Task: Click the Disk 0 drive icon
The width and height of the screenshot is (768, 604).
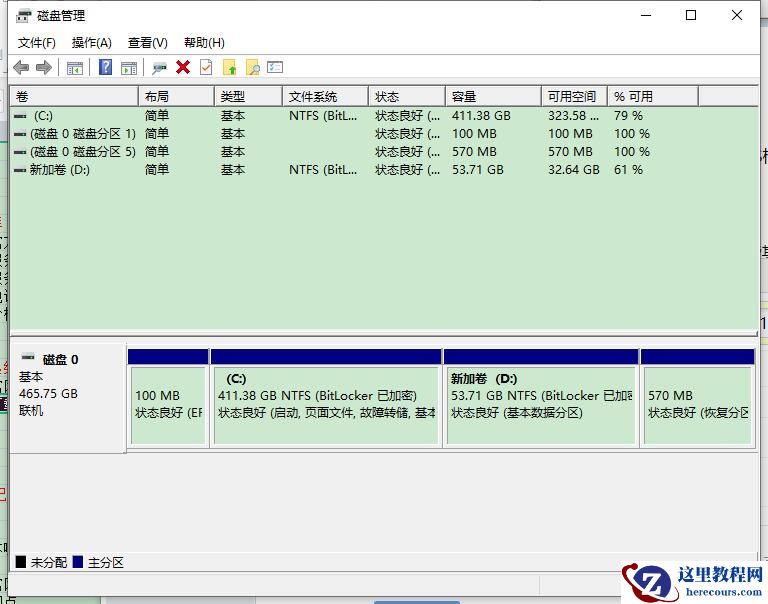Action: click(x=28, y=357)
